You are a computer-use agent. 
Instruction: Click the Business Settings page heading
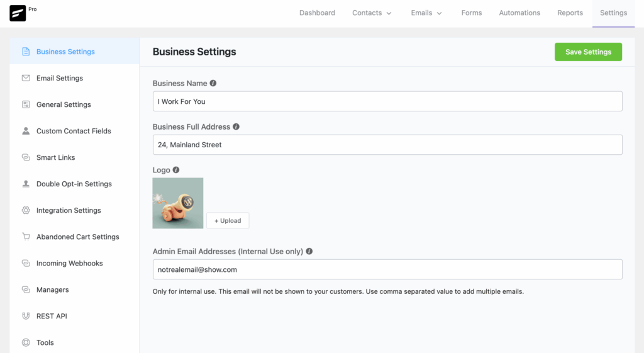pyautogui.click(x=194, y=52)
